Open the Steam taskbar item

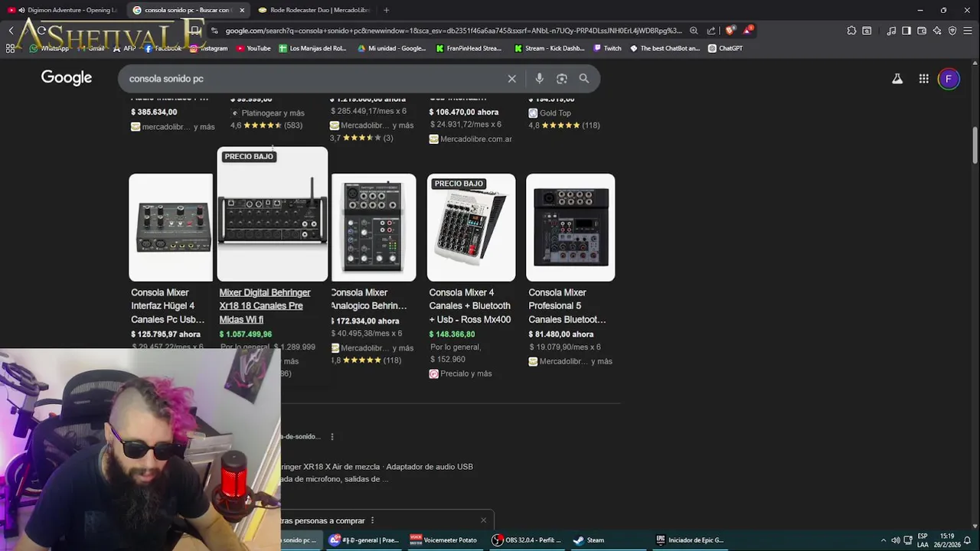tap(590, 540)
